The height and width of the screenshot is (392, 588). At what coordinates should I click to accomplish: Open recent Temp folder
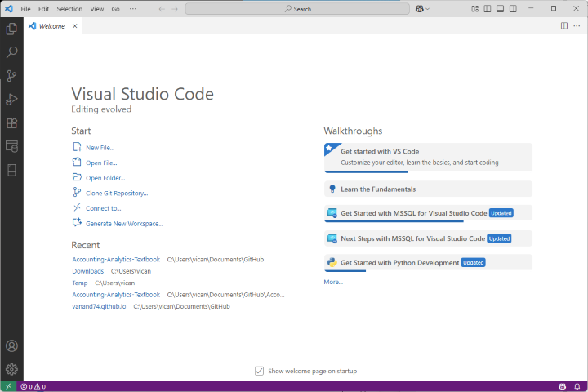[x=79, y=283]
